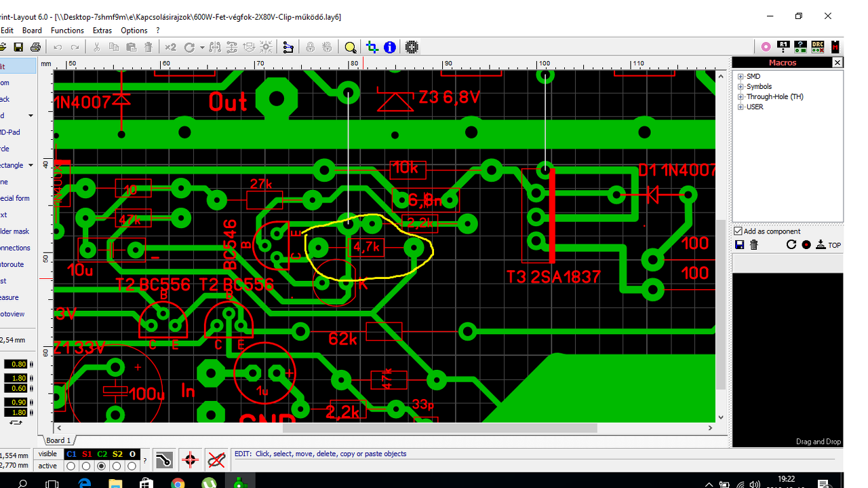Image resolution: width=868 pixels, height=488 pixels.
Task: Open the Pad tool dropdown arrow
Action: pyautogui.click(x=31, y=116)
